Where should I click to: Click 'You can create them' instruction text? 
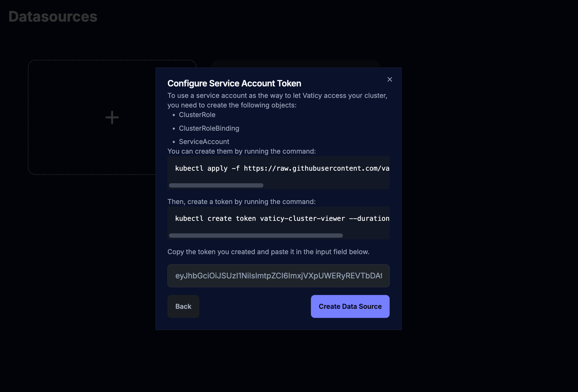tap(242, 151)
